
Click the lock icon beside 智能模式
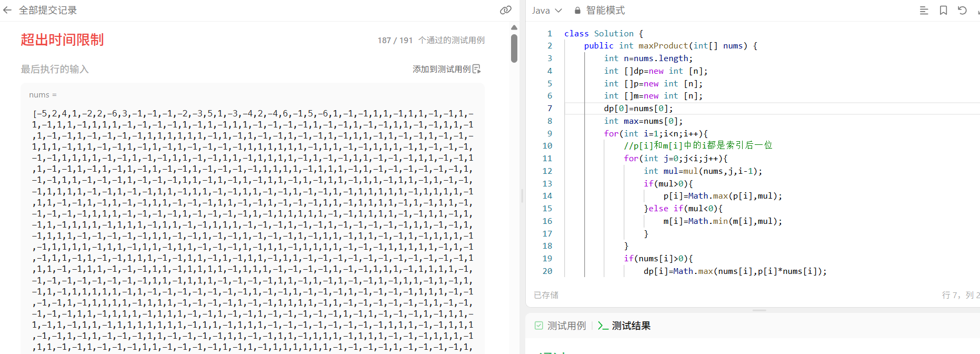(577, 10)
